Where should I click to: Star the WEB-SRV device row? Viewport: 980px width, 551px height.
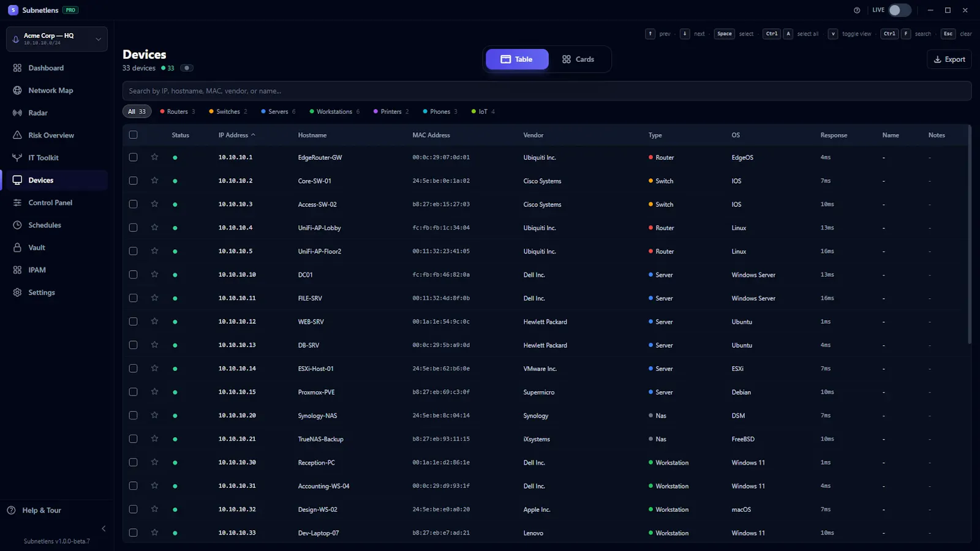154,321
